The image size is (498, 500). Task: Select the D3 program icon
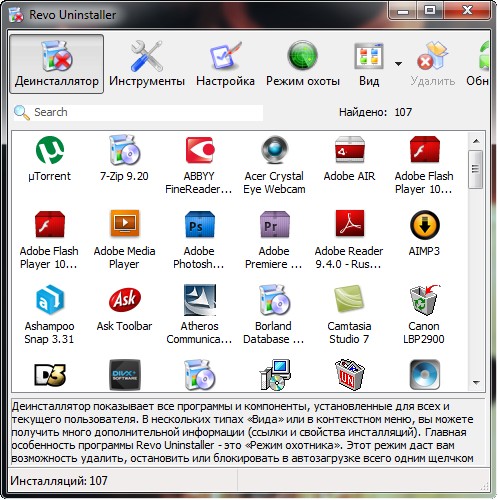tap(50, 375)
